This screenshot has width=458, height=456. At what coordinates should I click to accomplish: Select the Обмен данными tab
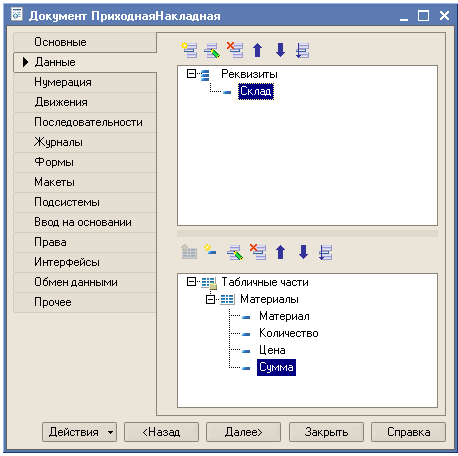[x=85, y=282]
